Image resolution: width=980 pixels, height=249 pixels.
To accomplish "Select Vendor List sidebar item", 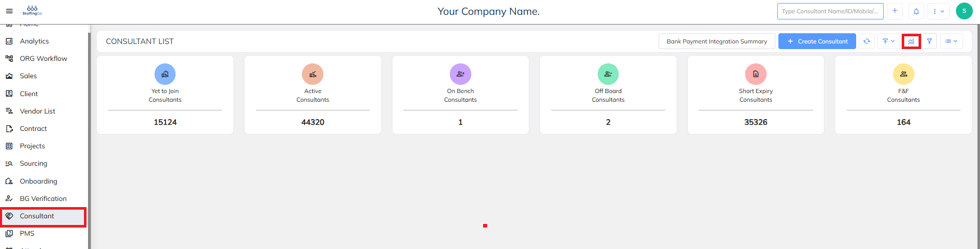I will (x=37, y=111).
